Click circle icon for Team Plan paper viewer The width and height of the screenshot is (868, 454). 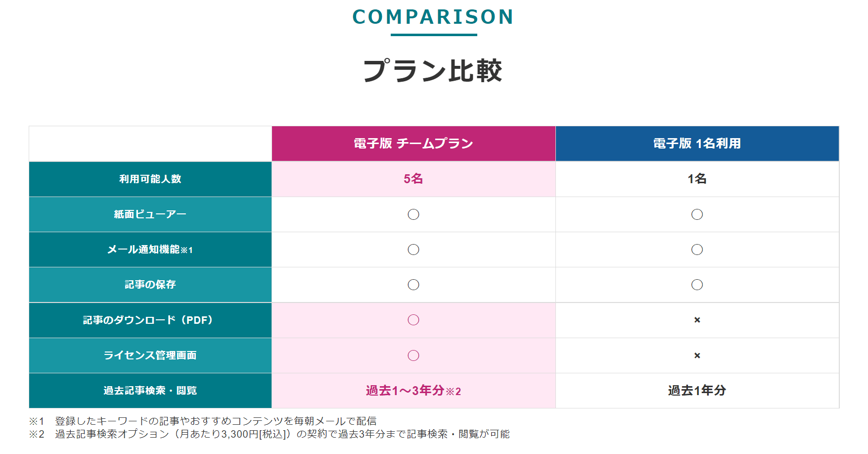pyautogui.click(x=413, y=214)
